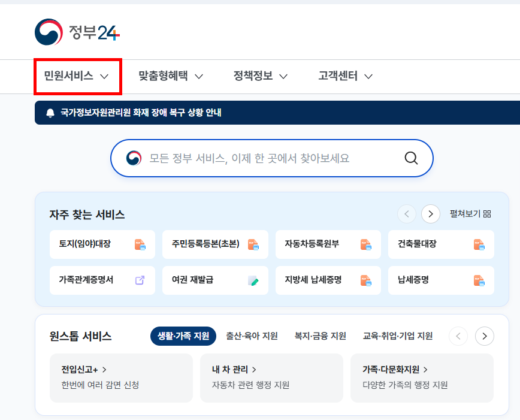Select the 자동차등록원부 document icon
Screen dimensions: 520x420
366,244
